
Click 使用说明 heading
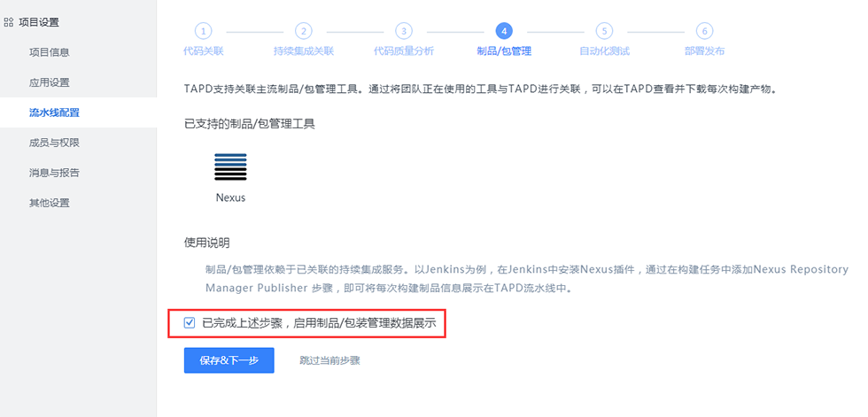pos(206,243)
